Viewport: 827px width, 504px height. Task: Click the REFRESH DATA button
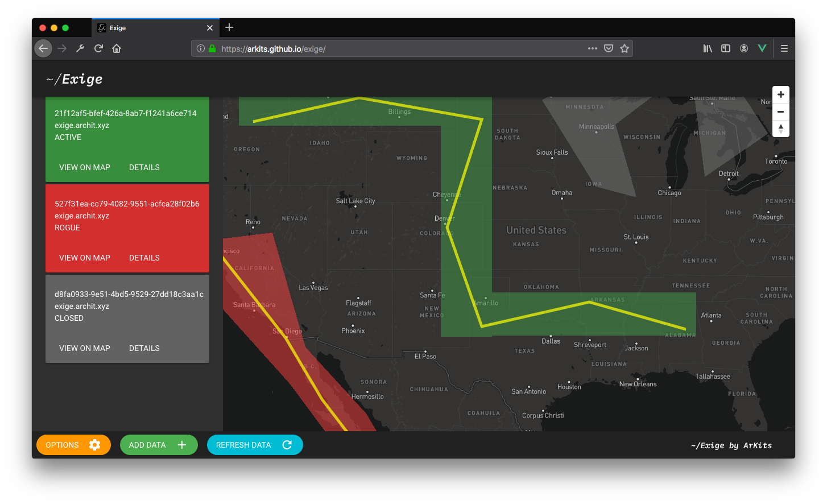(x=254, y=445)
